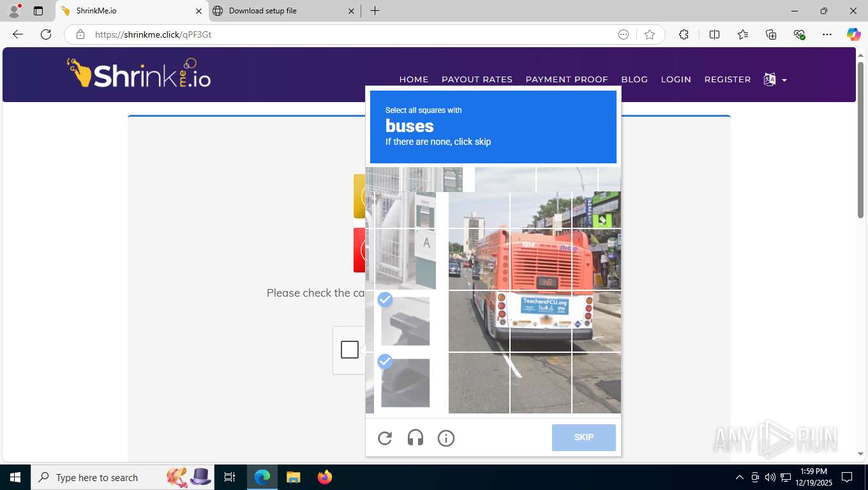Screen dimensions: 868x490
Task: View site information lock icon
Action: click(80, 34)
